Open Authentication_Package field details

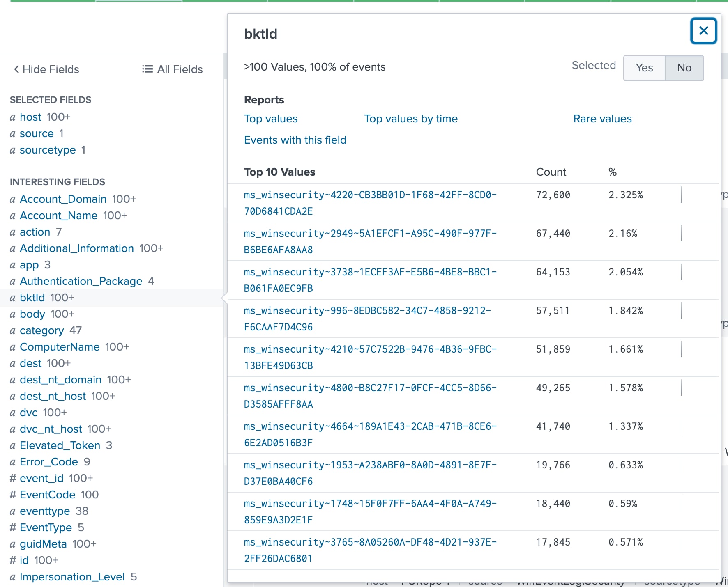tap(81, 281)
